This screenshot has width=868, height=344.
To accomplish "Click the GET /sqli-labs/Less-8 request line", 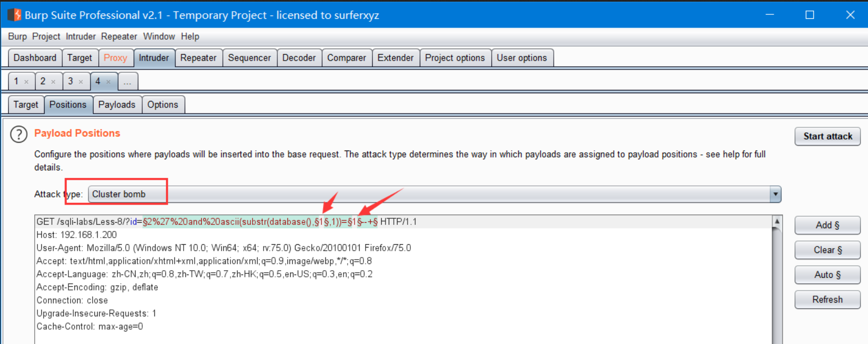I will (x=227, y=222).
